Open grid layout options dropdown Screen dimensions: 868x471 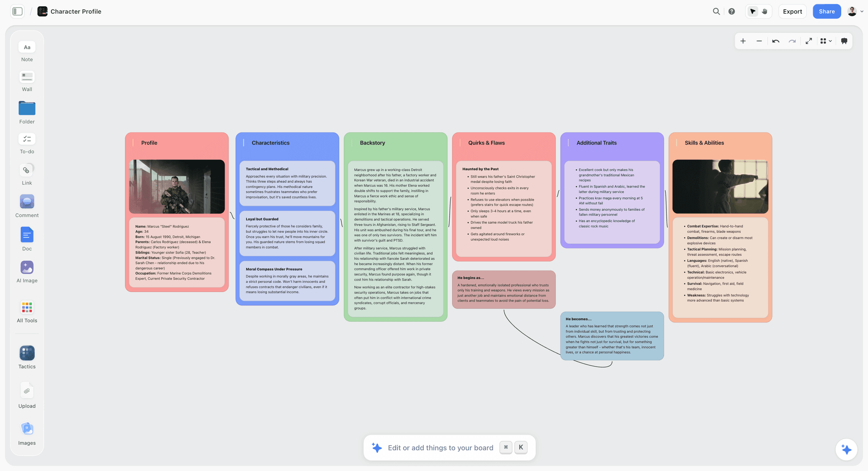pyautogui.click(x=826, y=41)
